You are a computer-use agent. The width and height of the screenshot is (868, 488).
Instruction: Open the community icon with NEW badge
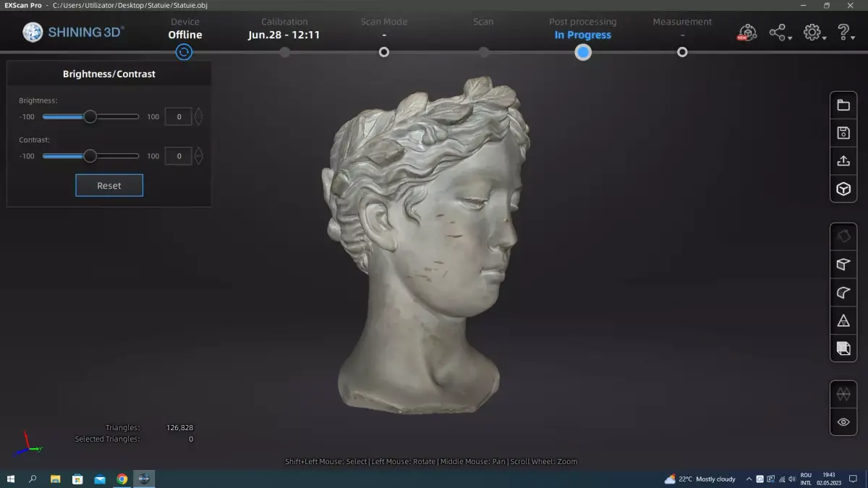747,33
